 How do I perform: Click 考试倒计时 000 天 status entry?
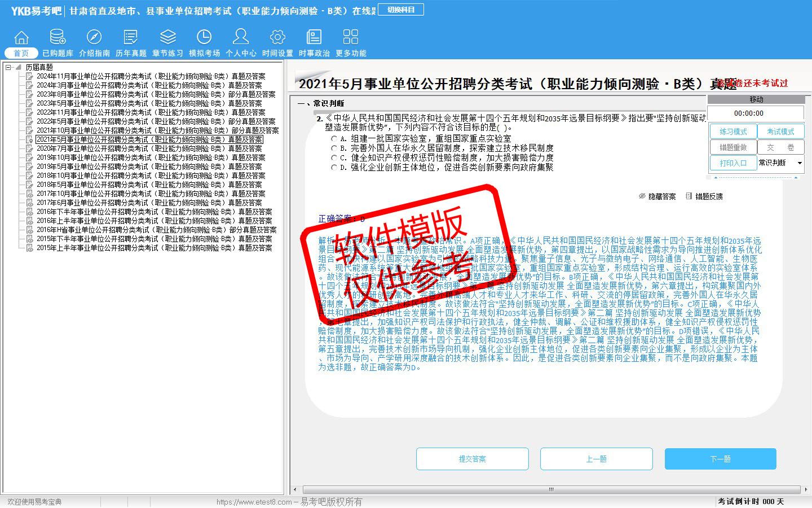[x=751, y=501]
